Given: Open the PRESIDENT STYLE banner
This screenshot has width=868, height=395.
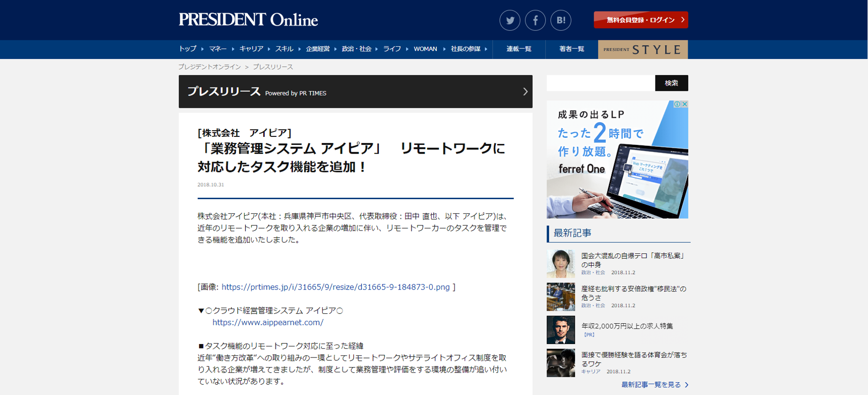Looking at the screenshot, I should click(x=643, y=49).
